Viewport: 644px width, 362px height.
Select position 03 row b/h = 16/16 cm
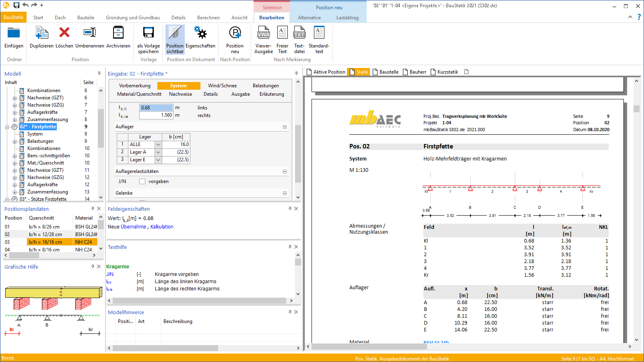(50, 242)
